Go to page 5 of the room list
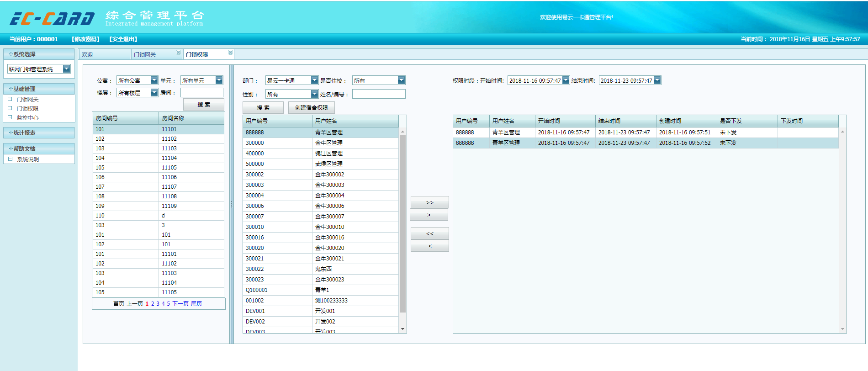Screen dimensions: 868x371 coord(168,303)
